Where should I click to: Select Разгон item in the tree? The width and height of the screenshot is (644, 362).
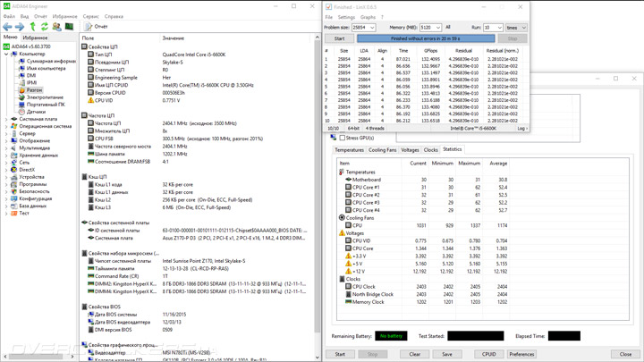[34, 90]
